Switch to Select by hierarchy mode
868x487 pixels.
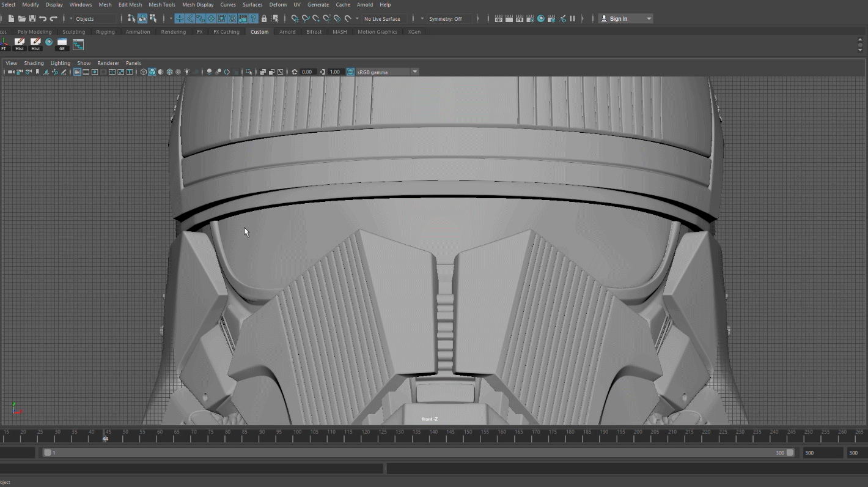[131, 18]
